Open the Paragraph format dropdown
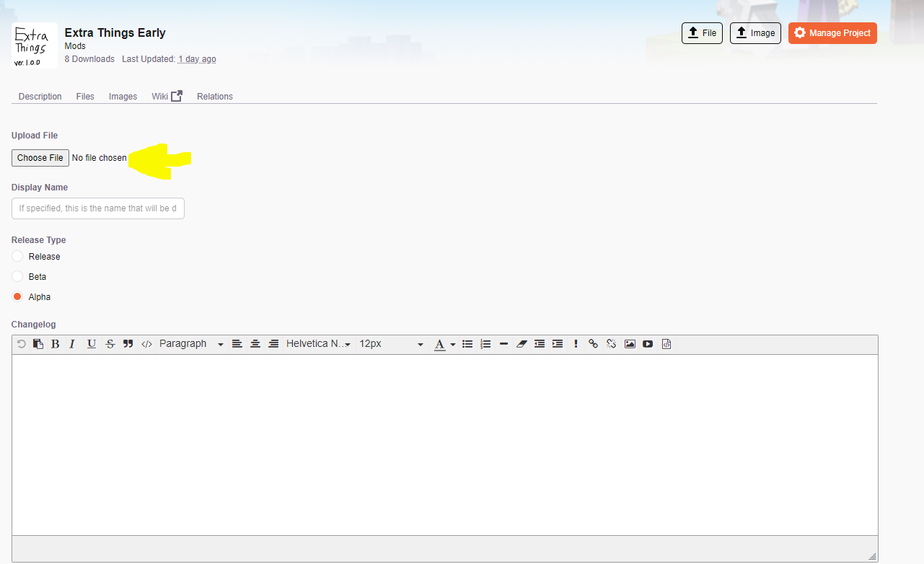The image size is (924, 564). coord(191,344)
